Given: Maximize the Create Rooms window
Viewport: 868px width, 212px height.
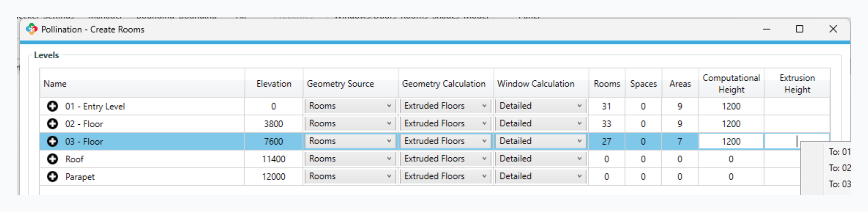Looking at the screenshot, I should [x=799, y=29].
